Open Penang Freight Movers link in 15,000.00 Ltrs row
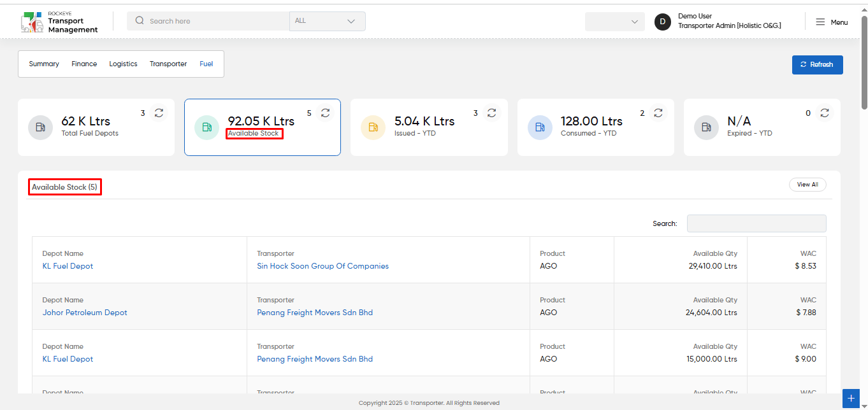The image size is (868, 410). click(315, 359)
